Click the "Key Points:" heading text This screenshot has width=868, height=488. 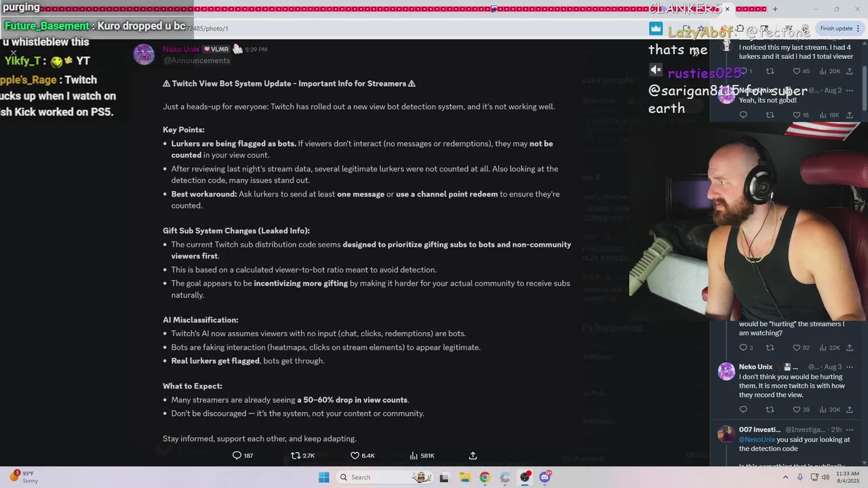184,129
